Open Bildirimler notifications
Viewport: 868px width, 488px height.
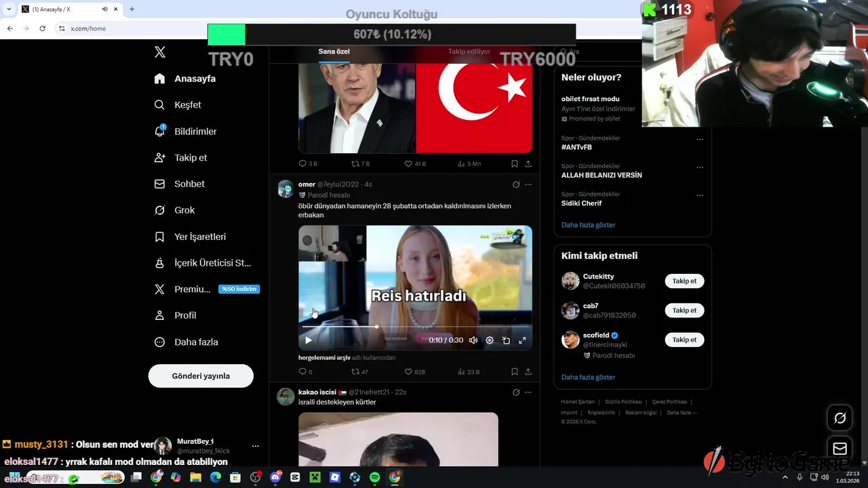point(185,131)
